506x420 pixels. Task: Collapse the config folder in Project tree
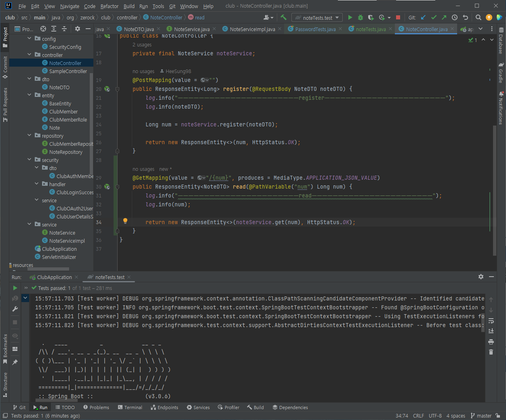click(x=29, y=38)
